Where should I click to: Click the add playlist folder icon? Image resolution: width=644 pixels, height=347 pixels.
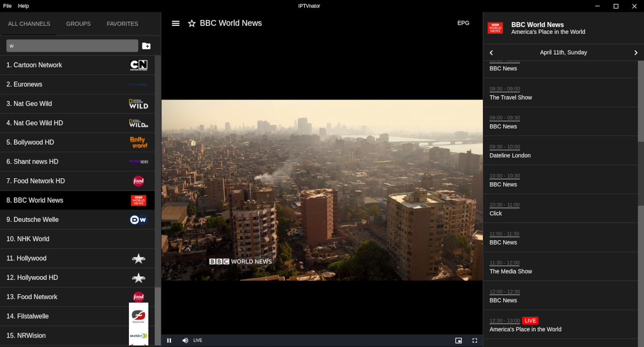click(146, 46)
